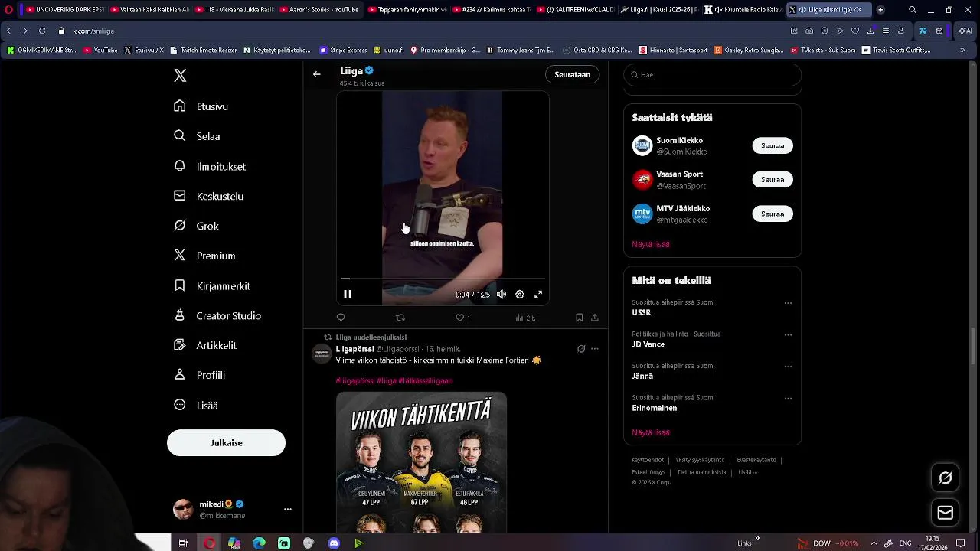
Task: Open Ilmoitukset notifications
Action: (x=210, y=166)
